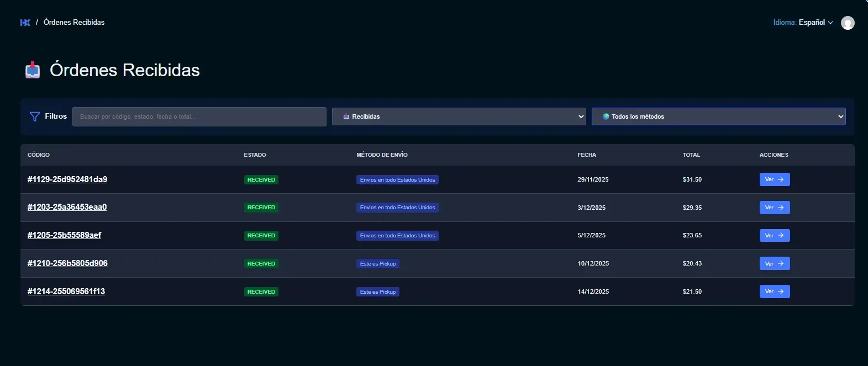Click the Órdenes Recibidas breadcrumb text
This screenshot has width=868, height=366.
pyautogui.click(x=74, y=23)
